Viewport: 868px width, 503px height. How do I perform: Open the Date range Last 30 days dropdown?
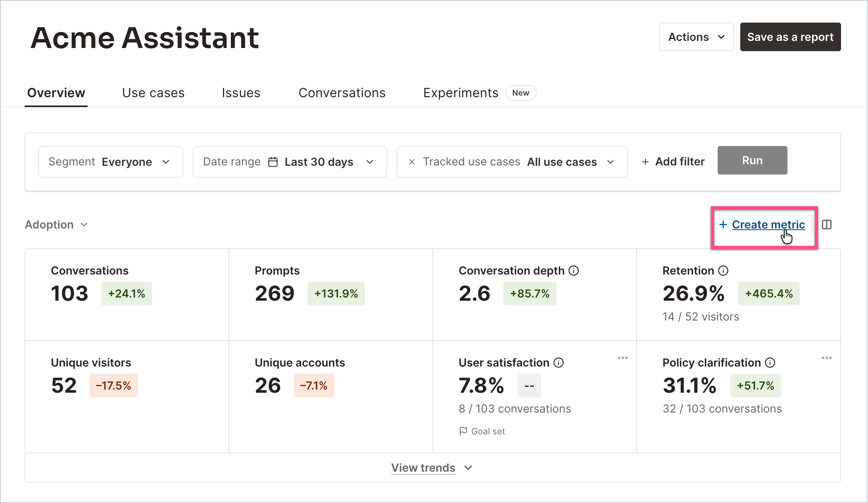[x=290, y=162]
